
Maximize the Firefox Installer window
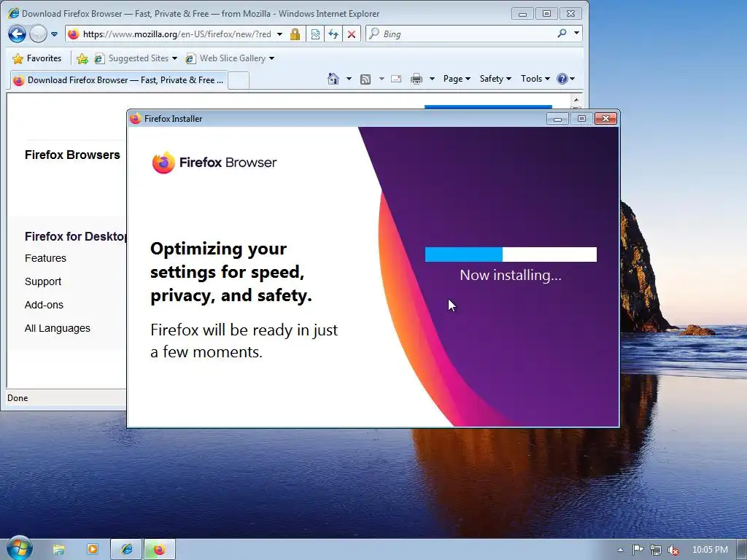(x=581, y=119)
